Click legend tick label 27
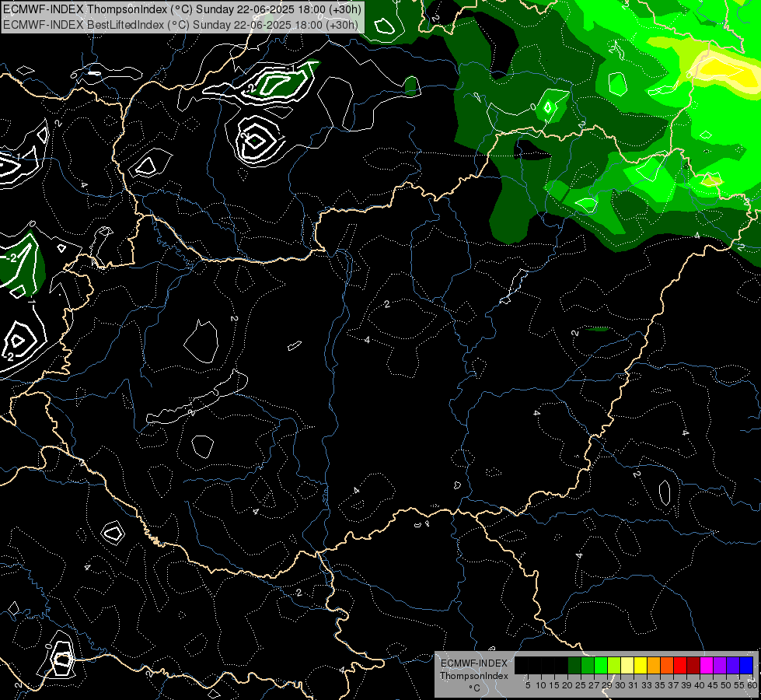This screenshot has width=761, height=700. pos(594,685)
